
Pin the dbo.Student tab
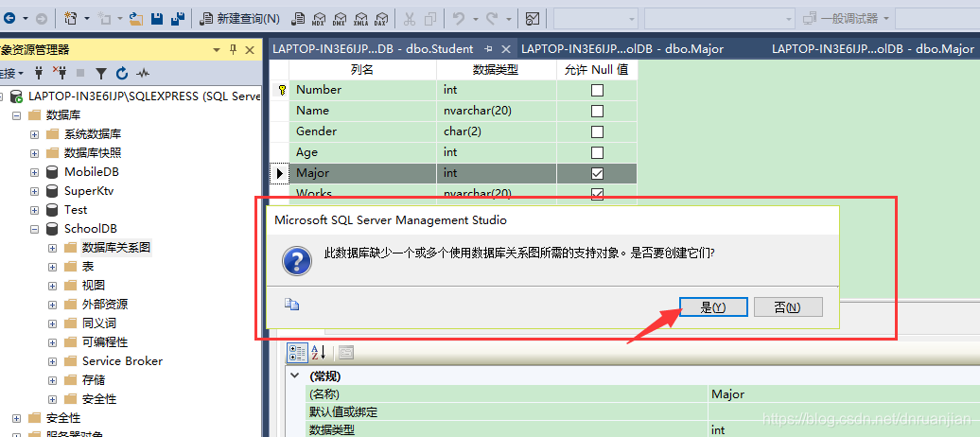[489, 49]
